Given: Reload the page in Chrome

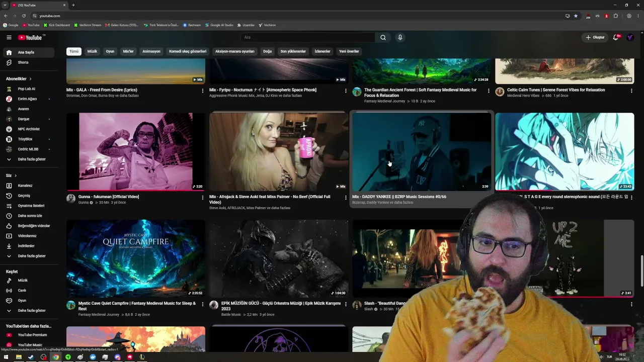Looking at the screenshot, I should pyautogui.click(x=24, y=16).
